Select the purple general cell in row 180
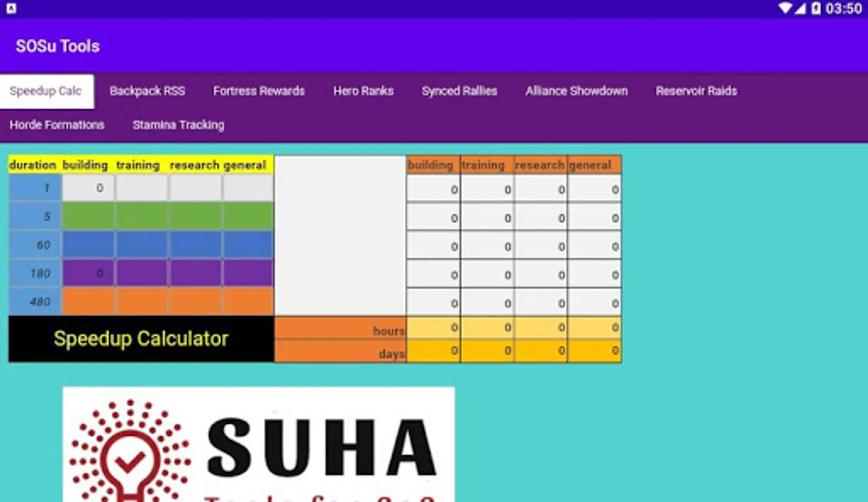Screen dimensions: 868x502 (x=248, y=273)
